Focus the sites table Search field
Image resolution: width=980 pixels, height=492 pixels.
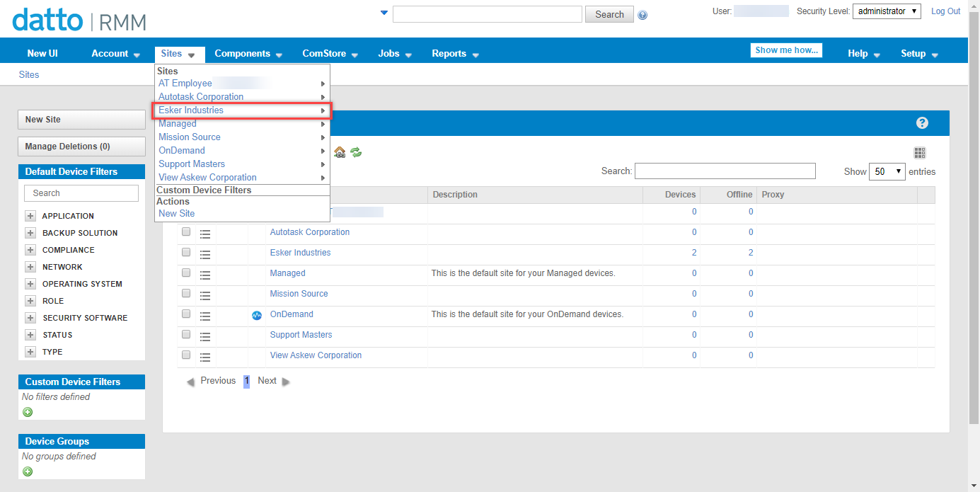pyautogui.click(x=725, y=171)
